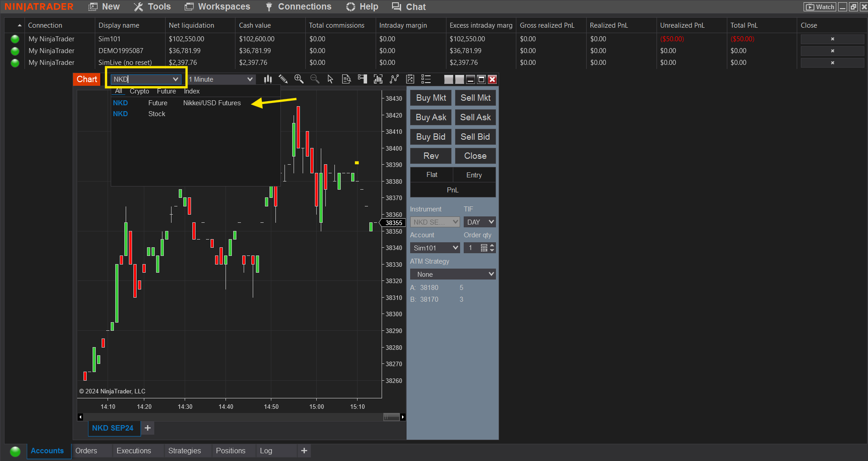868x461 pixels.
Task: Click the Buy Bid button
Action: (x=431, y=137)
